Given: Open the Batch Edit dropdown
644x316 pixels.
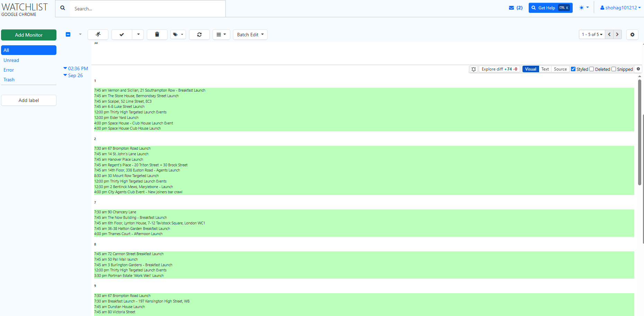Looking at the screenshot, I should click(250, 35).
